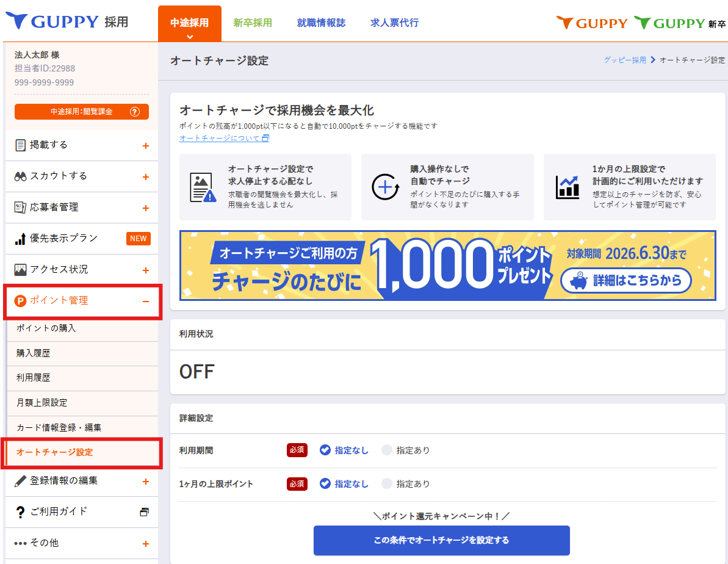Switch to the 就職情報誌 tab

(x=322, y=23)
